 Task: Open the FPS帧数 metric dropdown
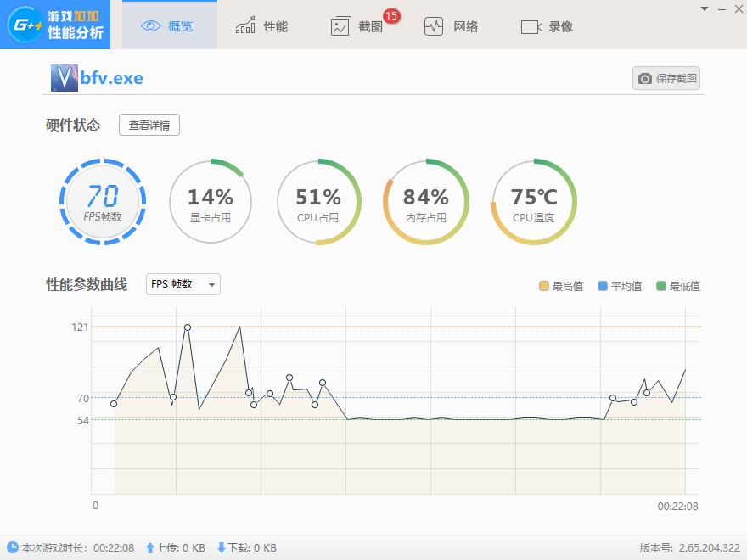[x=181, y=285]
